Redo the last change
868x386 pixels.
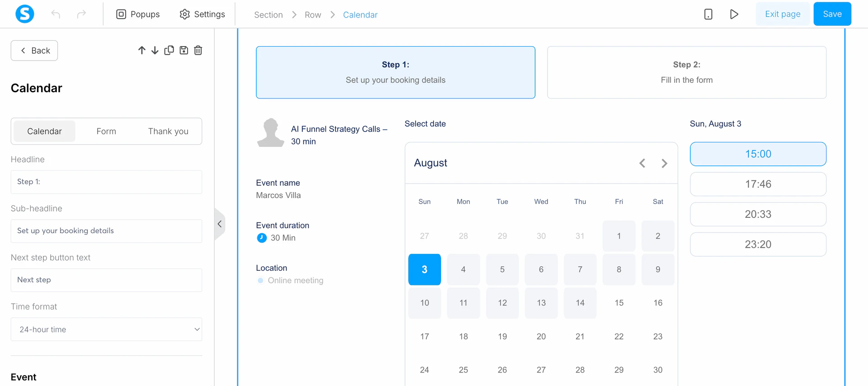coord(82,14)
